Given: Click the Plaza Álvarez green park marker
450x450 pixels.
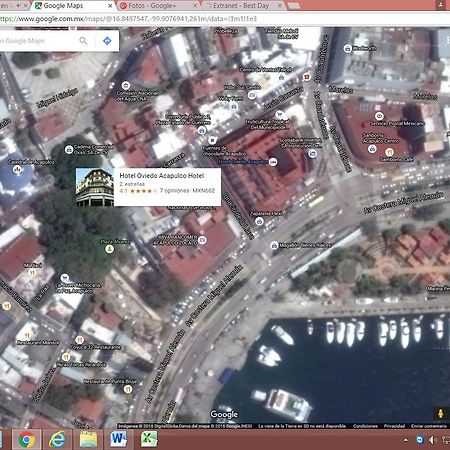Looking at the screenshot, I should tap(109, 249).
